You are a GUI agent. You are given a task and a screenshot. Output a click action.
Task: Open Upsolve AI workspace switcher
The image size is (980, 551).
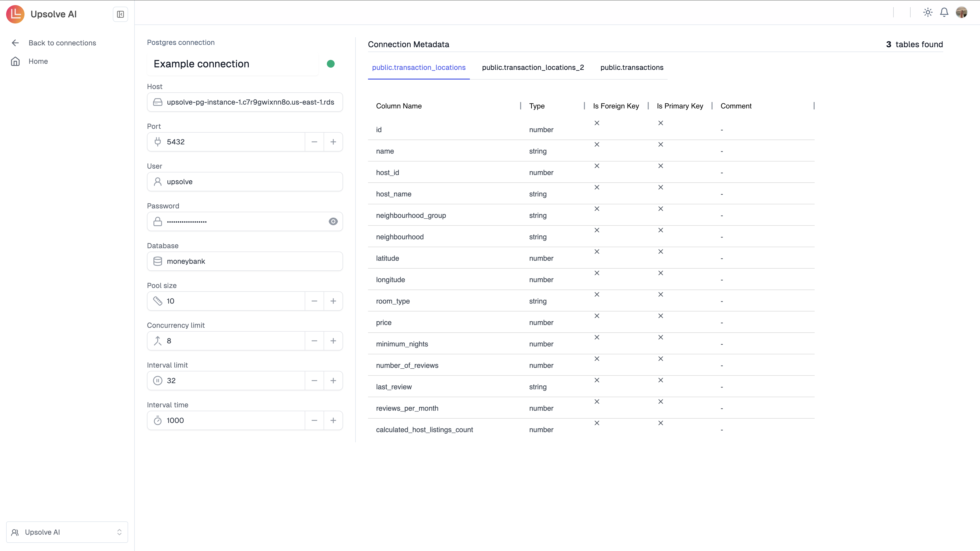tap(67, 532)
